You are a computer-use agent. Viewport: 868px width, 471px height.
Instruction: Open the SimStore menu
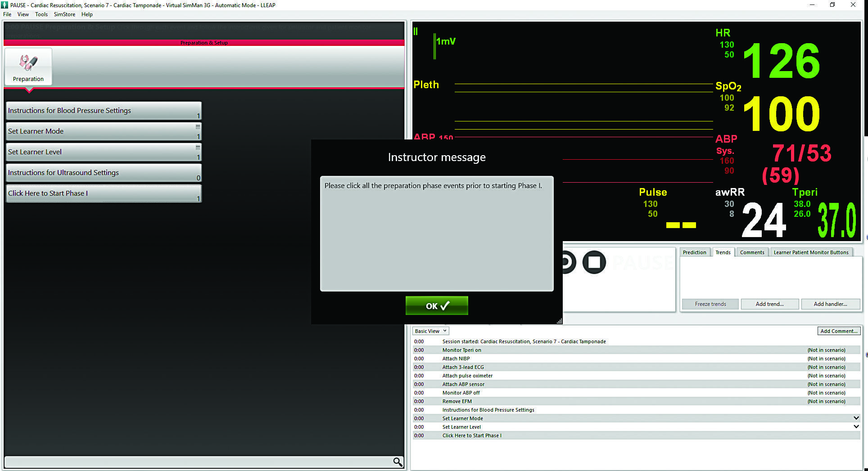pyautogui.click(x=64, y=14)
